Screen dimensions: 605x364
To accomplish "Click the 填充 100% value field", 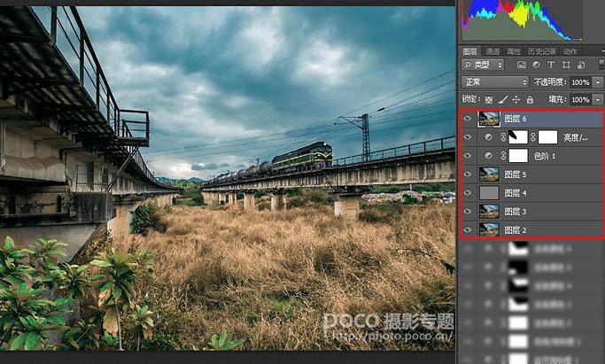I will (581, 100).
